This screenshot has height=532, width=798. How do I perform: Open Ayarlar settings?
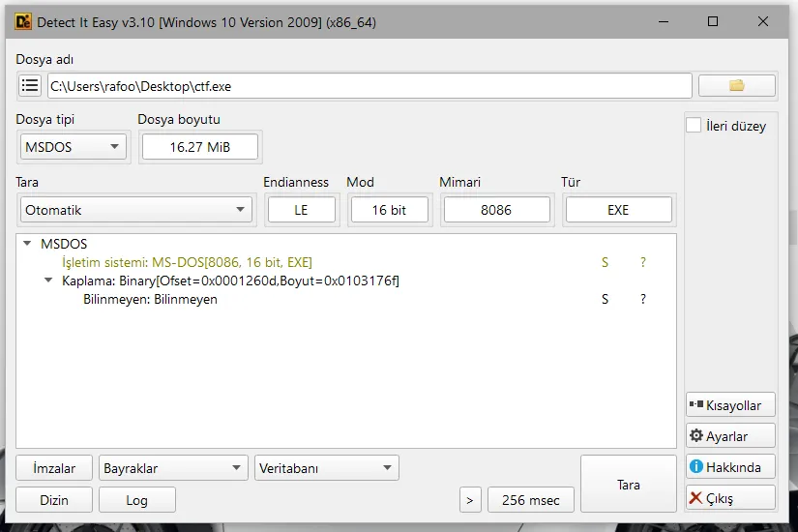(x=730, y=436)
